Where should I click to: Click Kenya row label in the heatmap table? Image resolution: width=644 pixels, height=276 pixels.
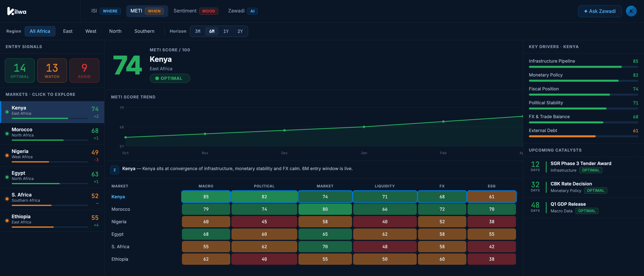click(118, 197)
